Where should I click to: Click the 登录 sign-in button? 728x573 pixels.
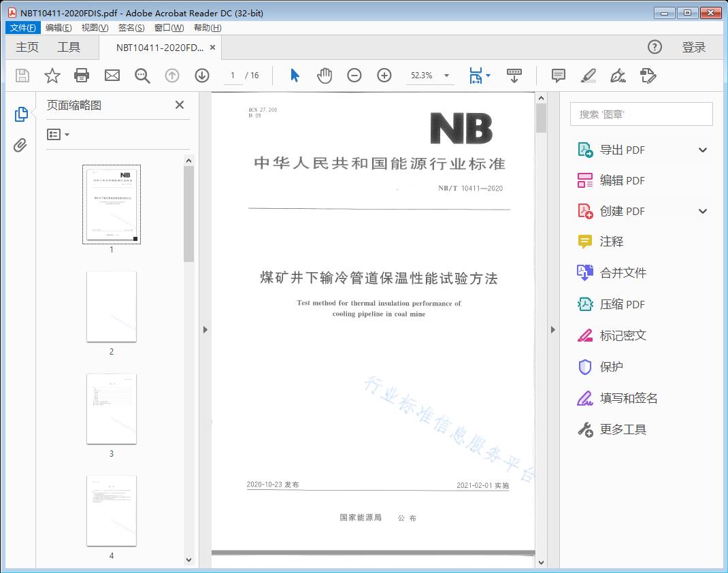click(x=693, y=47)
